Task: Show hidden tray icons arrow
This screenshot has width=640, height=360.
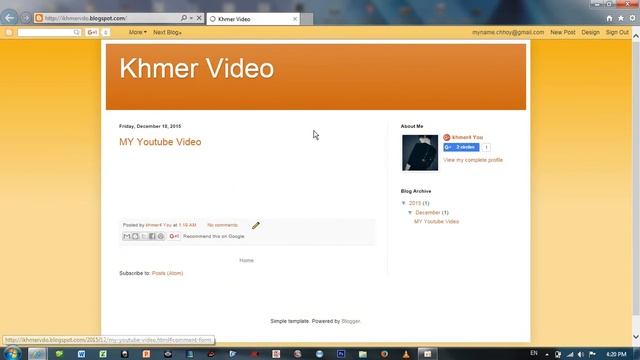Action: click(x=547, y=355)
